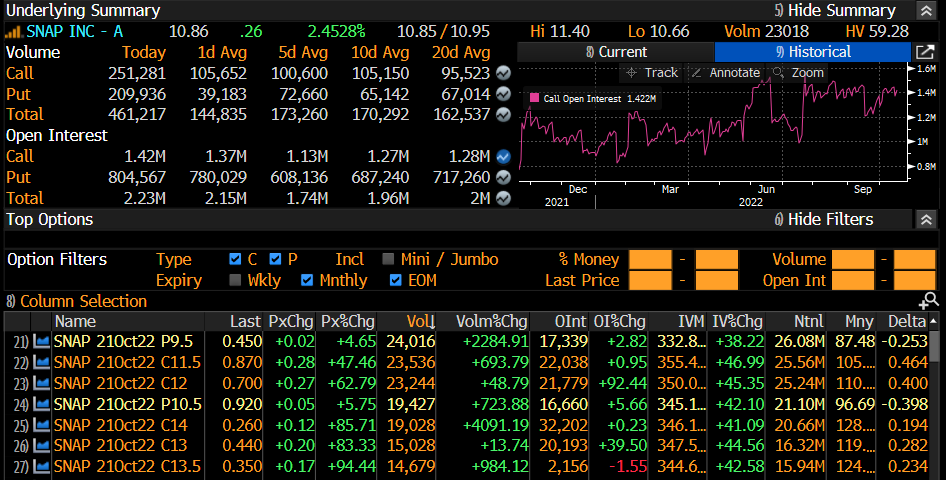Open chart for SNAP 21Oct22 C12
This screenshot has height=480, width=946.
point(42,384)
